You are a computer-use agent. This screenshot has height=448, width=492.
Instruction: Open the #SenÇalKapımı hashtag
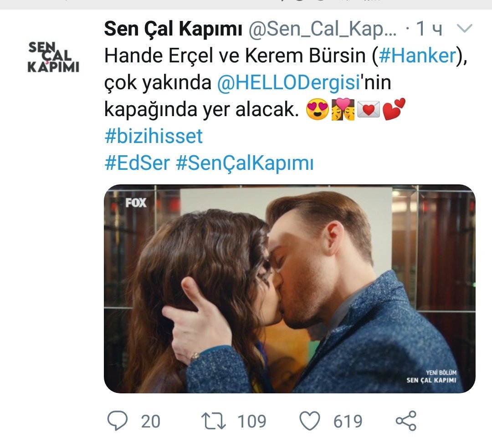245,163
